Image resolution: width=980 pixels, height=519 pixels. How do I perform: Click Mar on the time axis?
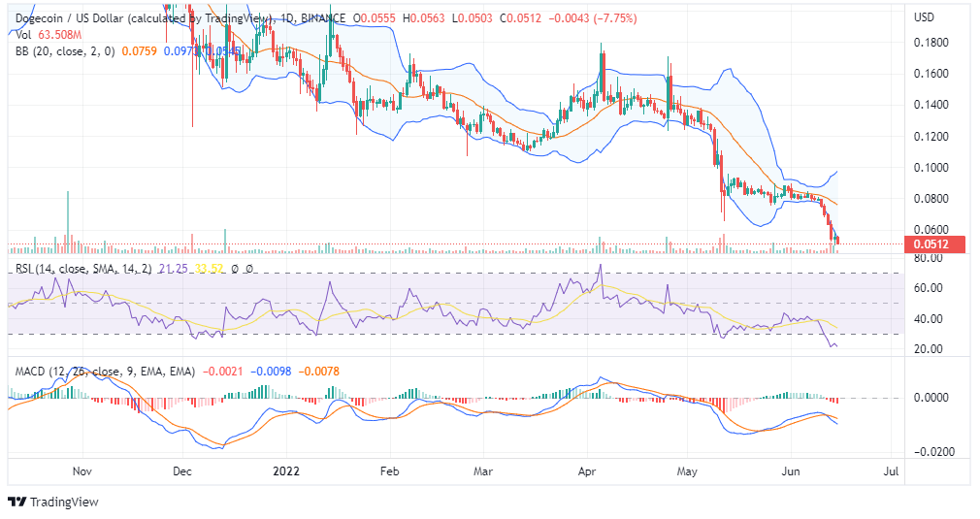point(482,470)
